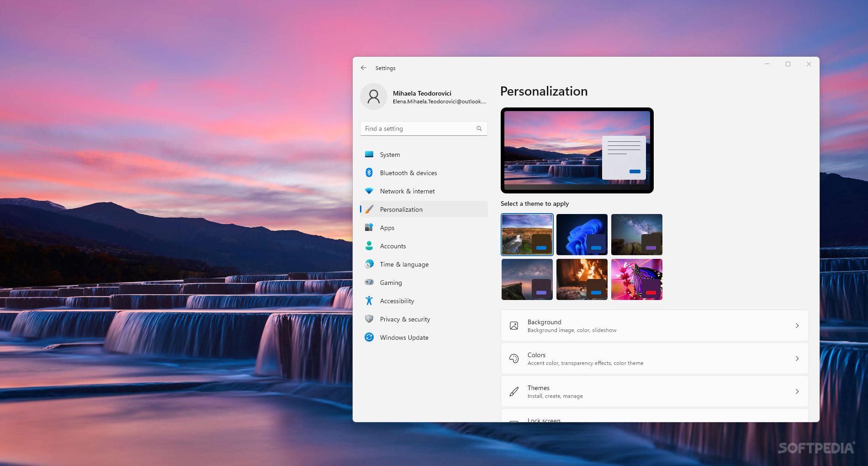The height and width of the screenshot is (466, 868).
Task: Open the Lock screen row
Action: (654, 416)
